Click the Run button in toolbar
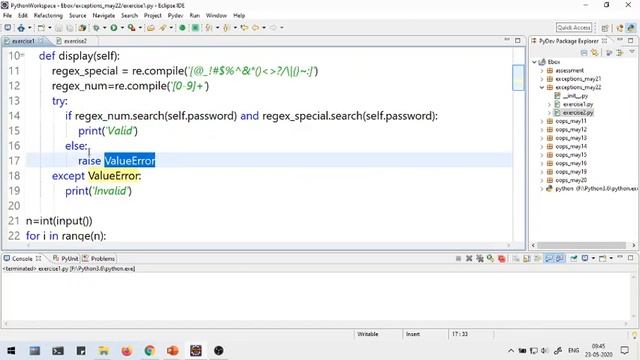The image size is (640, 360). coord(113,28)
